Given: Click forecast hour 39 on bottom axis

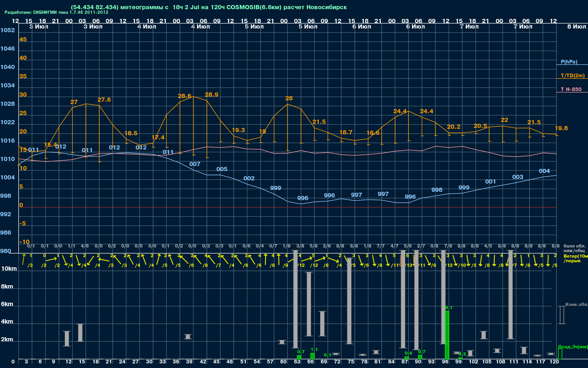Looking at the screenshot, I should 189,362.
